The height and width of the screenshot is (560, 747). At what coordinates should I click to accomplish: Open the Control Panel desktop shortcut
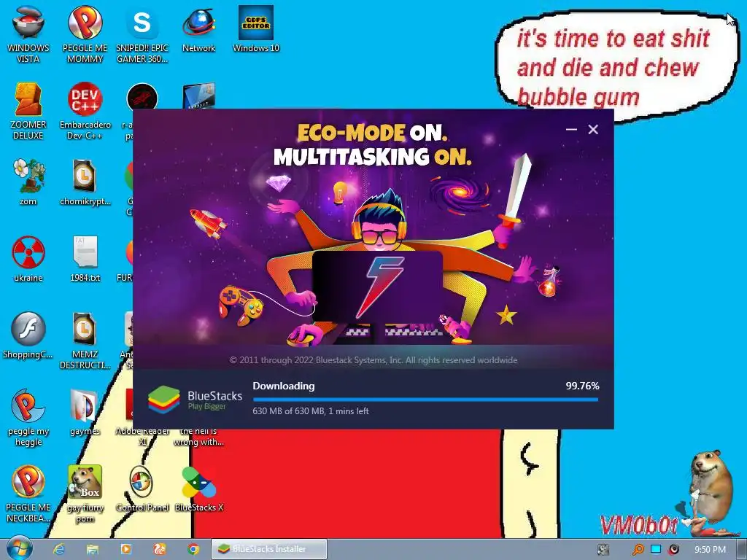(x=142, y=488)
